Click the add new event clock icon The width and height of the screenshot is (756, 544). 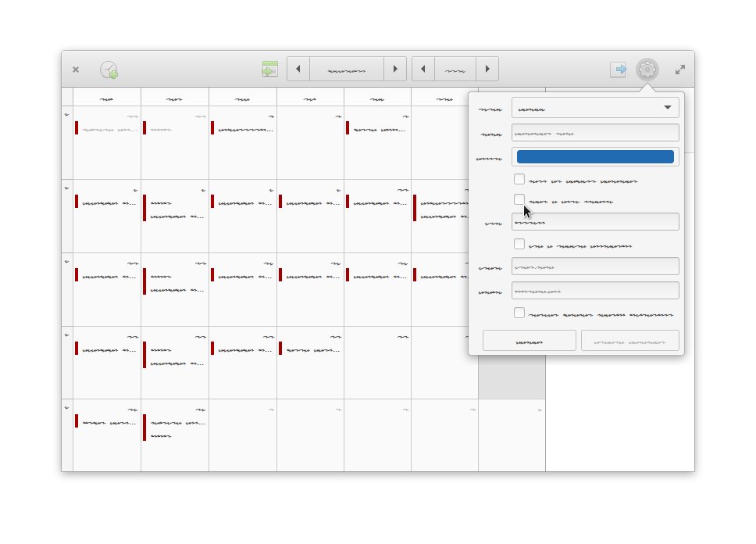(x=109, y=70)
